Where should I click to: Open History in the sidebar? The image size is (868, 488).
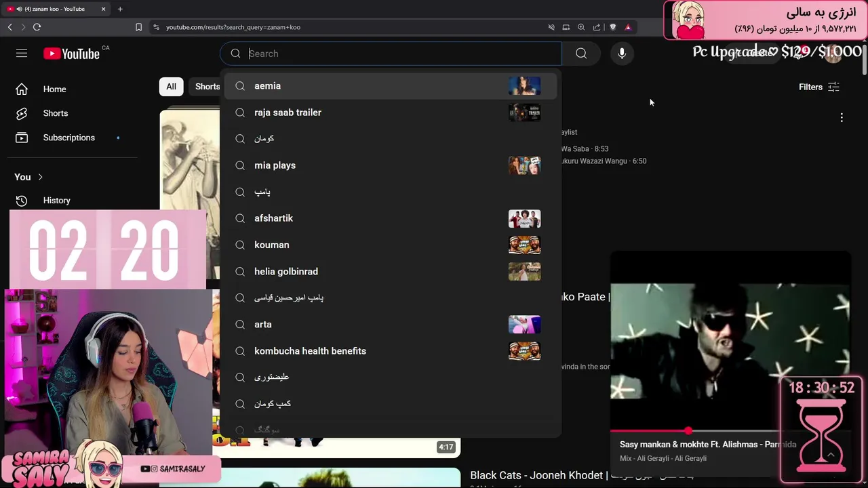[x=56, y=201]
